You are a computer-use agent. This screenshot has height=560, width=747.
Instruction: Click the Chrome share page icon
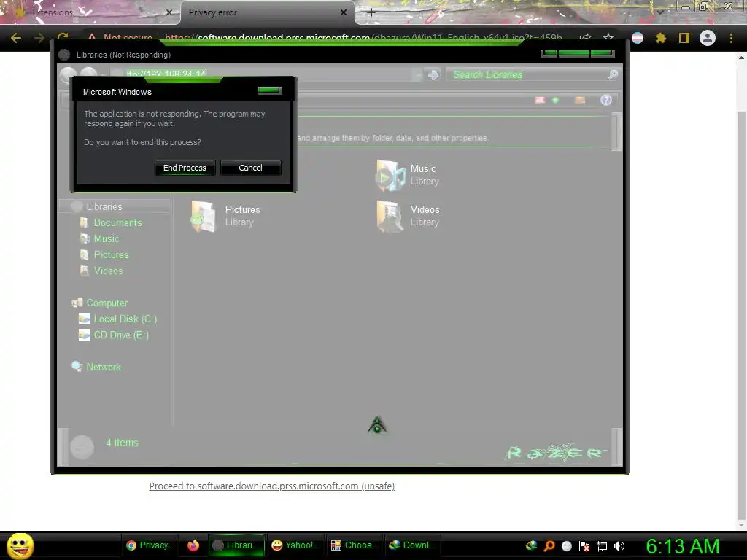(x=586, y=38)
